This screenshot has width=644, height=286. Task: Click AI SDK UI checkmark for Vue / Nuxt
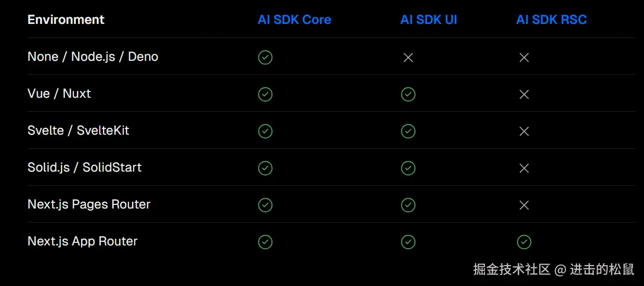pos(408,94)
